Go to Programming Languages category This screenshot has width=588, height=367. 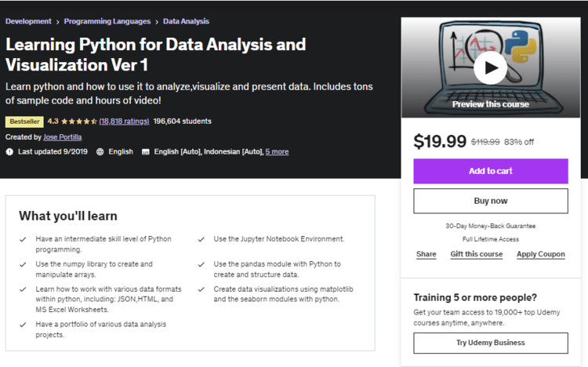click(107, 21)
